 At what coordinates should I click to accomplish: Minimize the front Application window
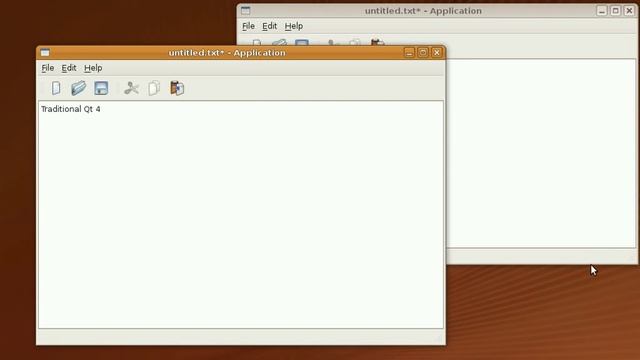pos(409,53)
